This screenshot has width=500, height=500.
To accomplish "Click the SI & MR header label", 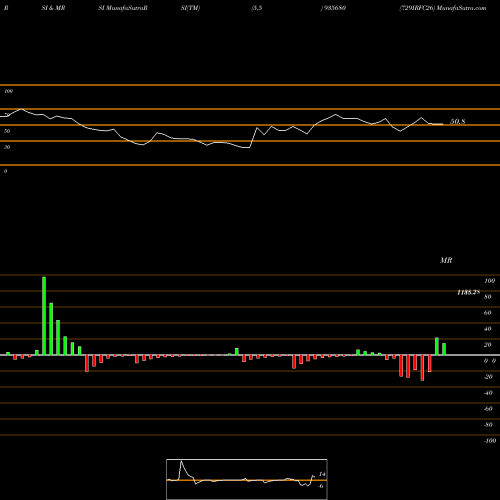I will click(x=53, y=8).
